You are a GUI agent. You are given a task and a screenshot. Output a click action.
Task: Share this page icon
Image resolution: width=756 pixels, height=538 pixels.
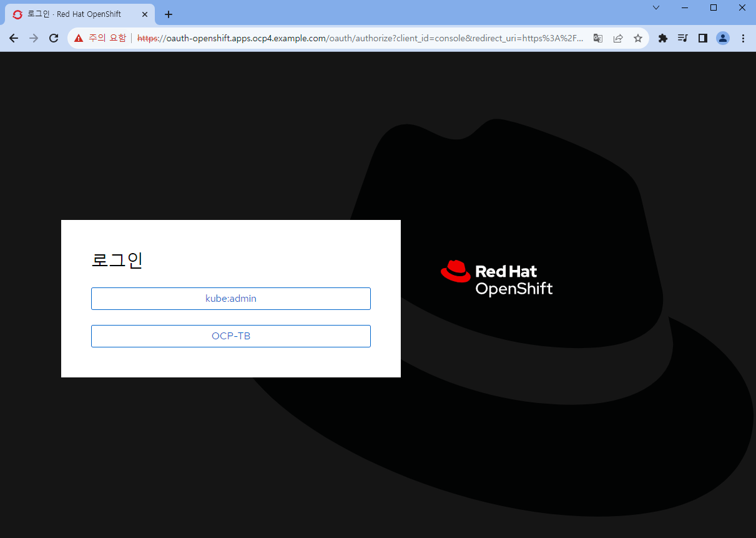618,38
